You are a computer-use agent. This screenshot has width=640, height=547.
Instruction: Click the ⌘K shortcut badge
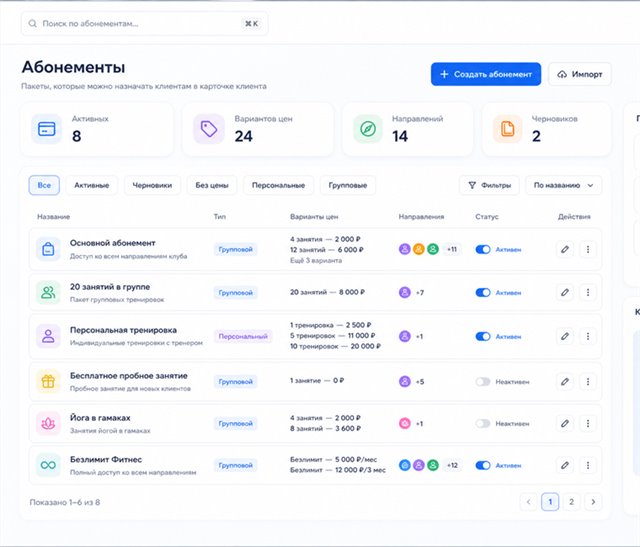tap(251, 24)
